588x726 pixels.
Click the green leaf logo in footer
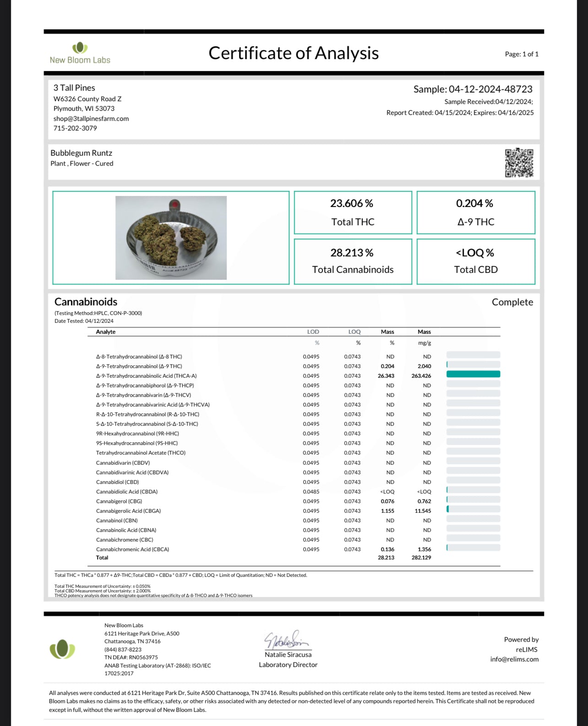pos(62,649)
